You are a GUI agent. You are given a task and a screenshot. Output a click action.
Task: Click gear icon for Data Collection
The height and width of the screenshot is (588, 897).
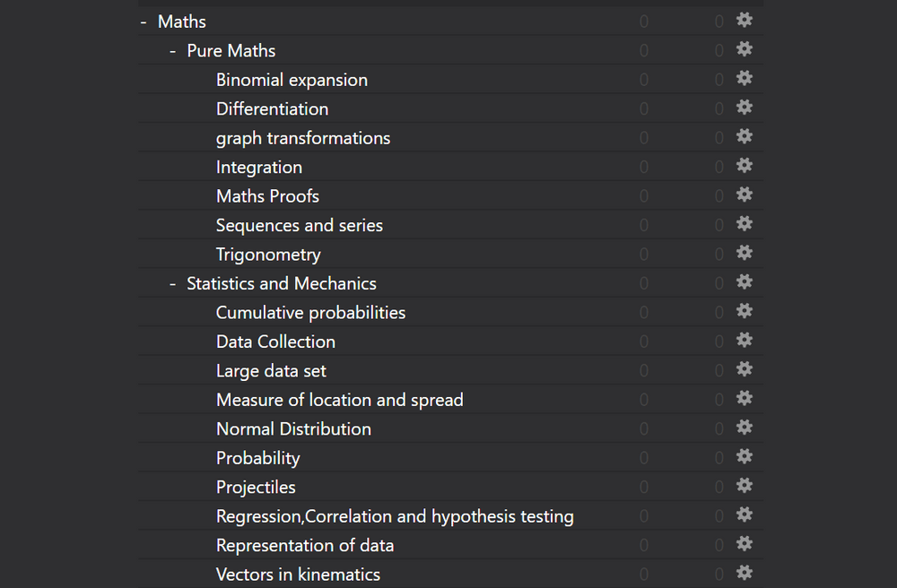click(x=744, y=341)
